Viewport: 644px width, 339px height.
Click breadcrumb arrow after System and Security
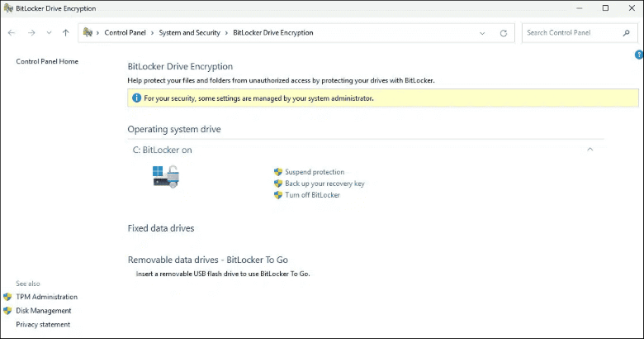click(x=226, y=33)
